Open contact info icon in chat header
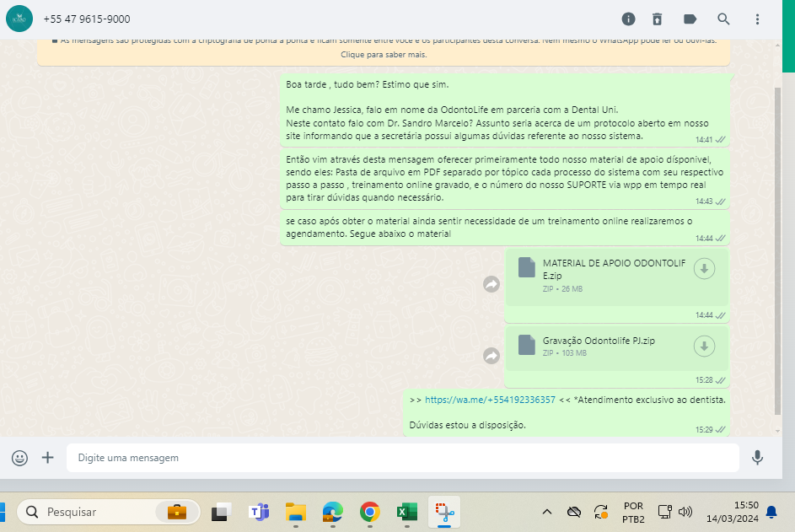The height and width of the screenshot is (532, 795). click(628, 19)
